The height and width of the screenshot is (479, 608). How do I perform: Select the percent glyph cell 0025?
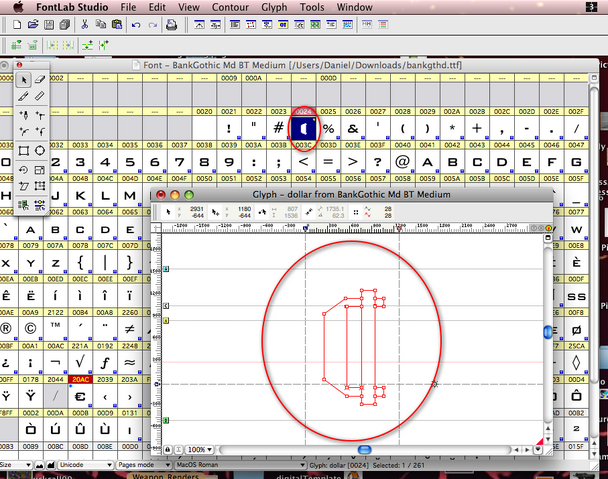(x=328, y=128)
